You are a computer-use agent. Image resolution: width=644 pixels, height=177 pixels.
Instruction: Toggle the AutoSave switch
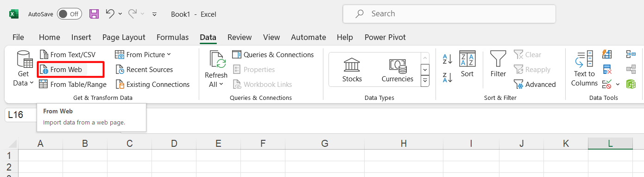(x=69, y=14)
